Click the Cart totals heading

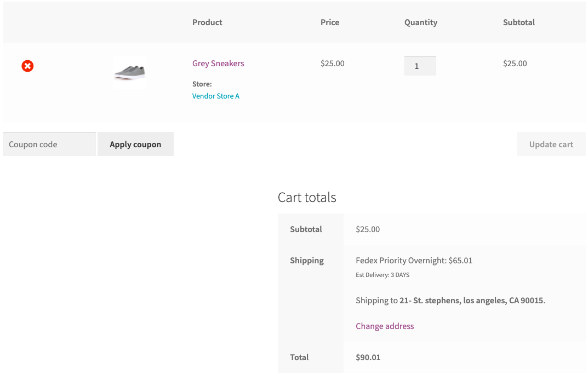307,198
